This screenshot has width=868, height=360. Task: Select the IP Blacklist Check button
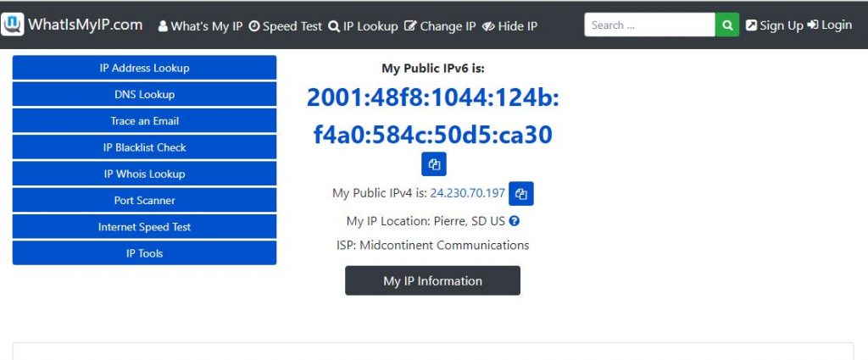point(144,147)
